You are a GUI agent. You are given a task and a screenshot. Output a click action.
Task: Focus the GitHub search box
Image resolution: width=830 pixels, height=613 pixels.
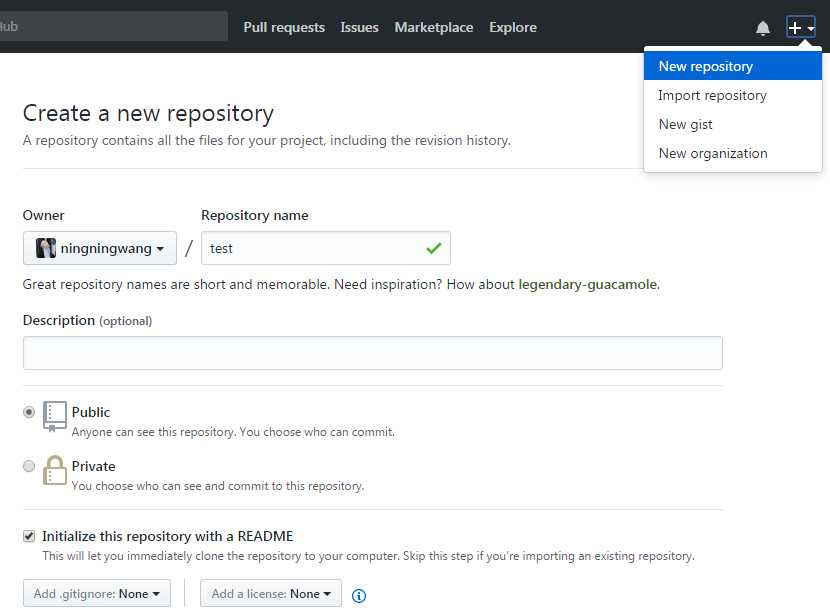(114, 26)
